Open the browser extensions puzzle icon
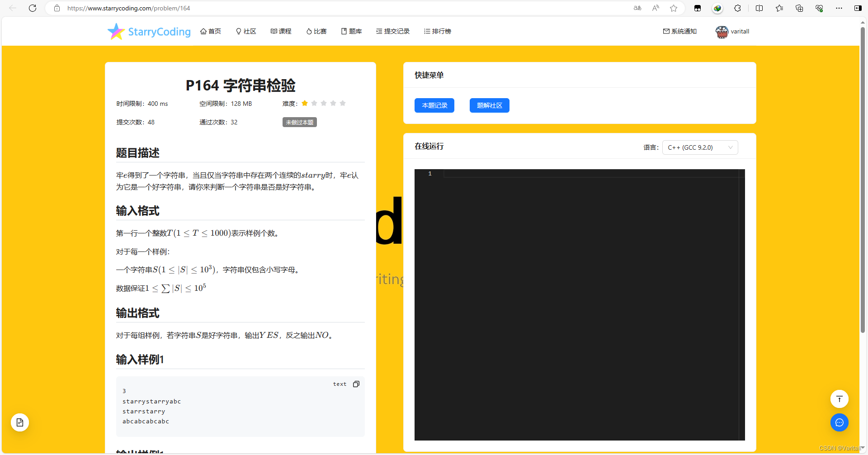 (737, 8)
